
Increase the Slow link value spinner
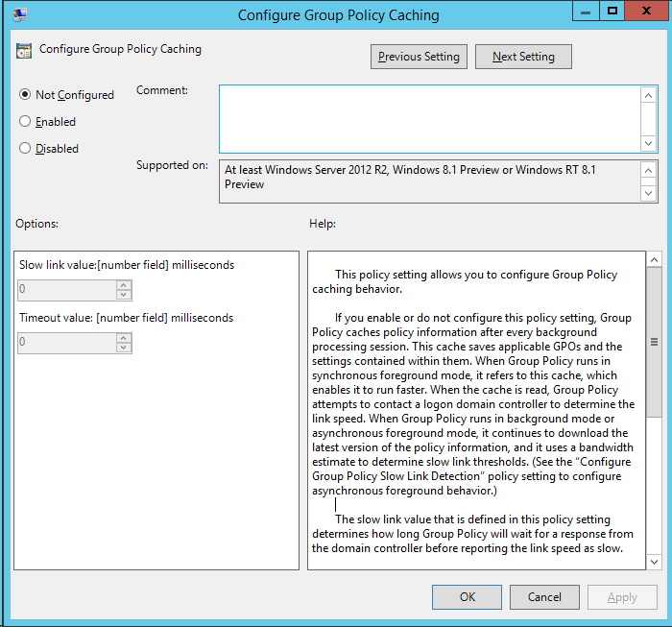124,284
